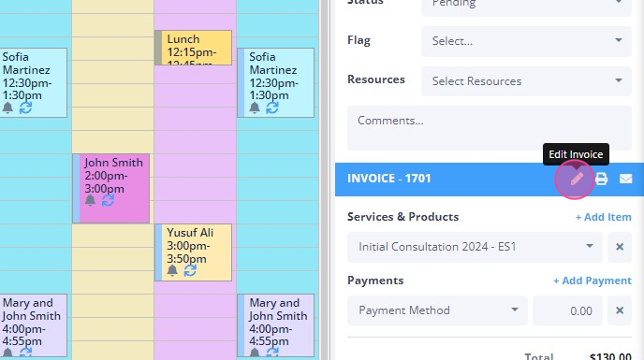
Task: Click recurring icon on left Sofia Martinez appointment
Action: [25, 108]
